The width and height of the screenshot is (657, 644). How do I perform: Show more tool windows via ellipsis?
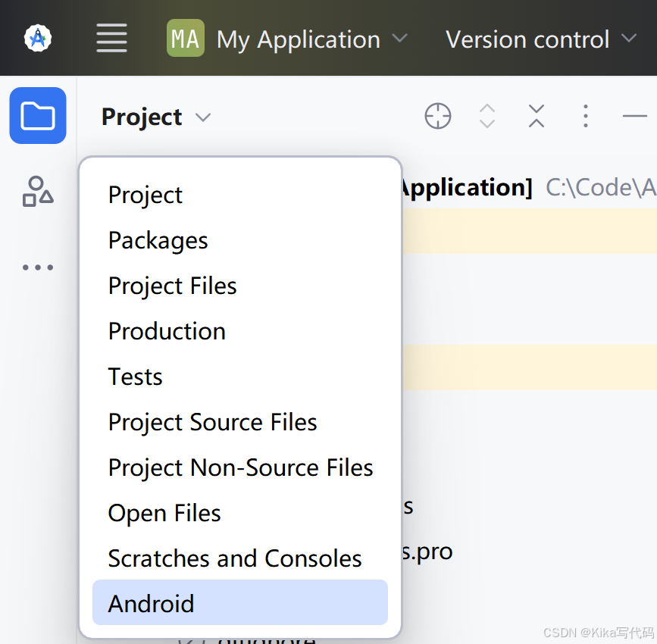click(x=38, y=267)
